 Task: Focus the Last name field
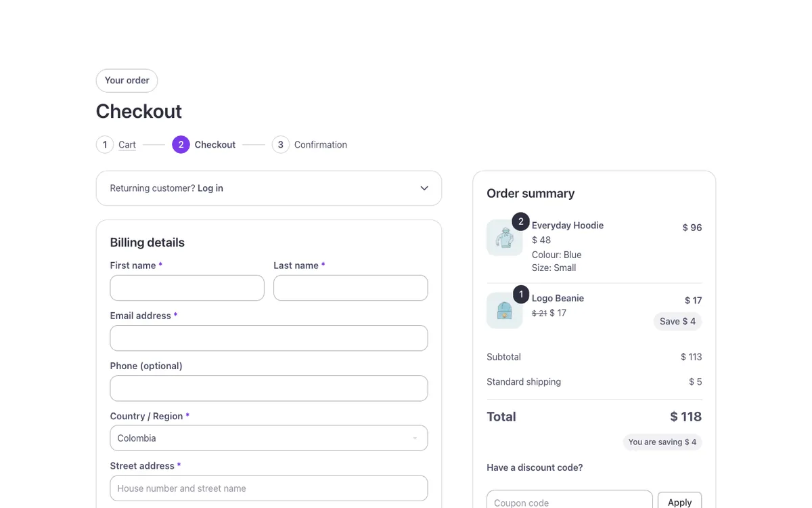point(351,288)
